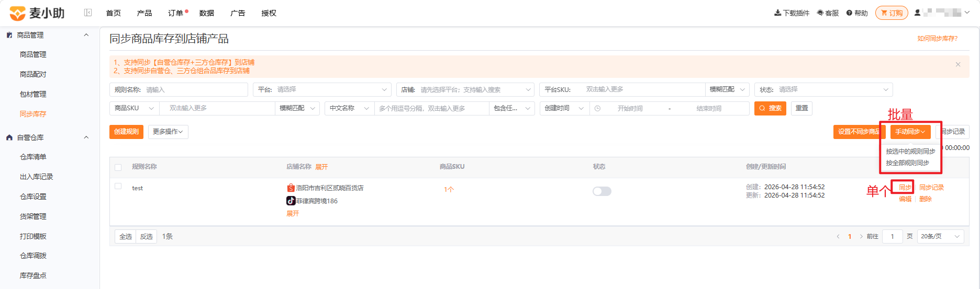Viewport: 980px width, 289px height.
Task: Open 商品配对 in the sidebar
Action: click(x=33, y=74)
